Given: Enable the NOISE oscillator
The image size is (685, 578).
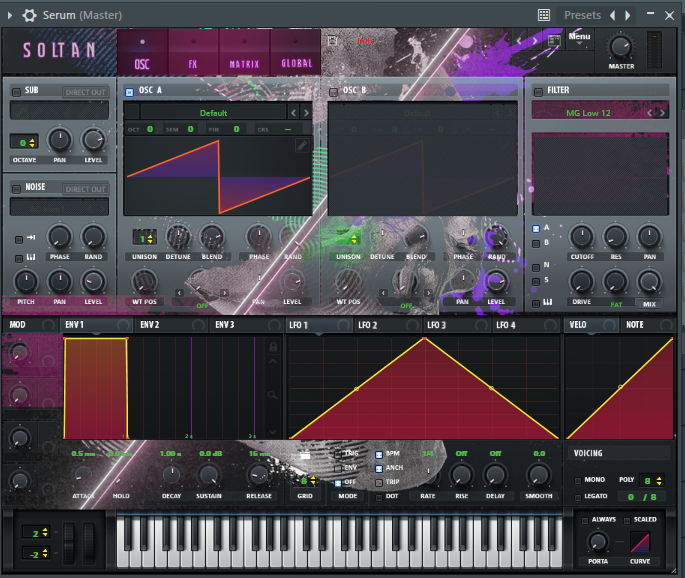Looking at the screenshot, I should click(16, 189).
